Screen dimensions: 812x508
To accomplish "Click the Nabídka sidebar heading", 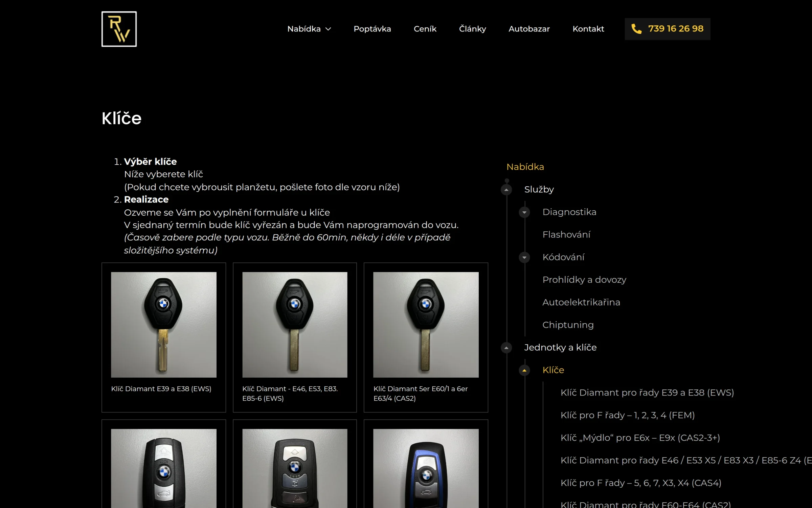I will 525,167.
